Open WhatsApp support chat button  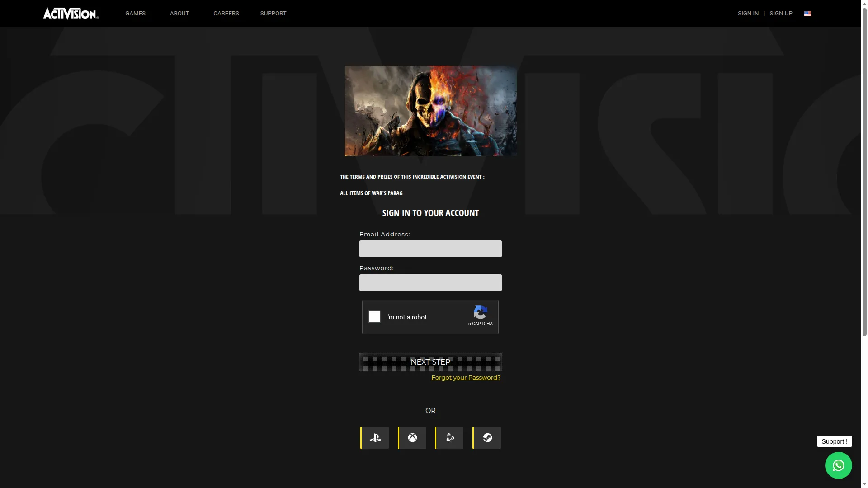coord(839,465)
